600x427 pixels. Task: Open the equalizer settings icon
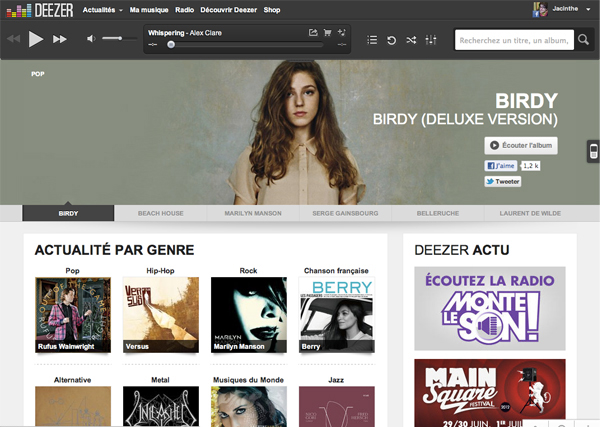coord(431,40)
